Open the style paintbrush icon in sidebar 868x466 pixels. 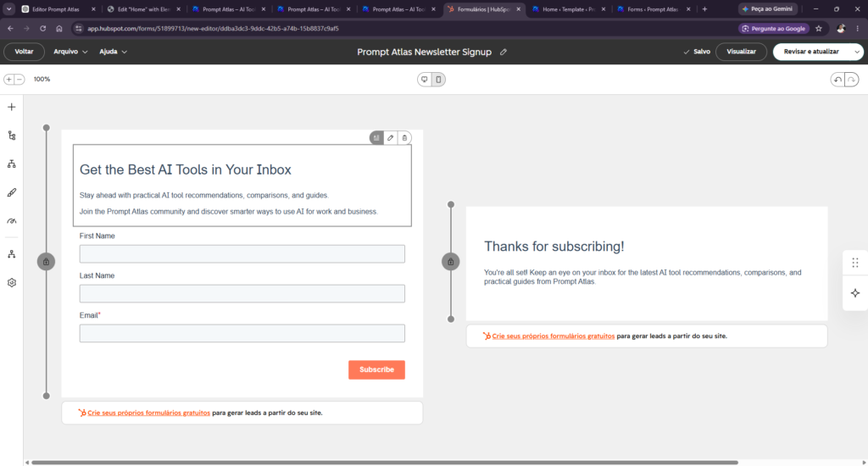click(x=12, y=192)
